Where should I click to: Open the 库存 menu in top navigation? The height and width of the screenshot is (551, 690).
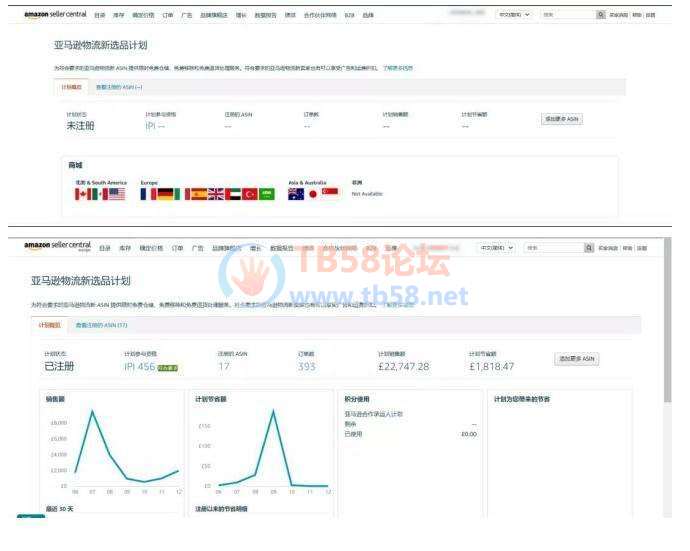pyautogui.click(x=118, y=16)
